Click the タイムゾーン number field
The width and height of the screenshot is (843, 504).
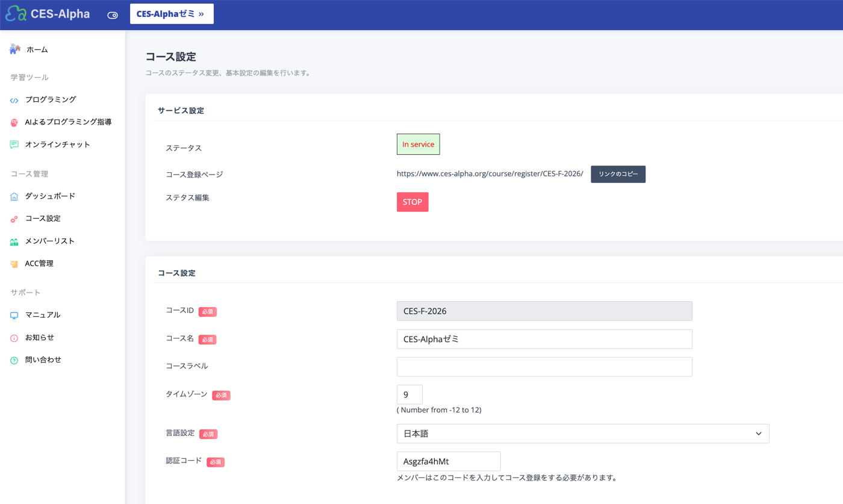(409, 394)
